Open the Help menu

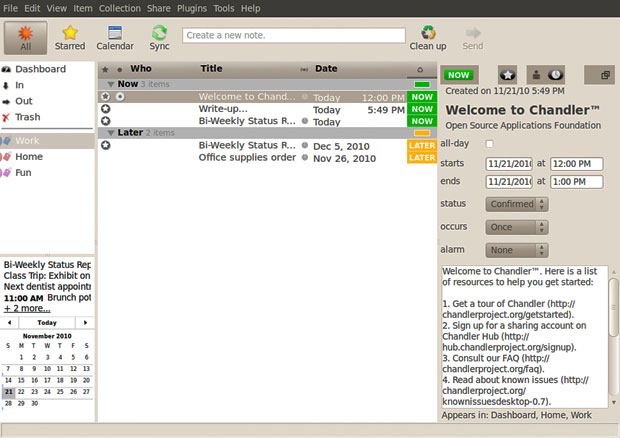[251, 8]
